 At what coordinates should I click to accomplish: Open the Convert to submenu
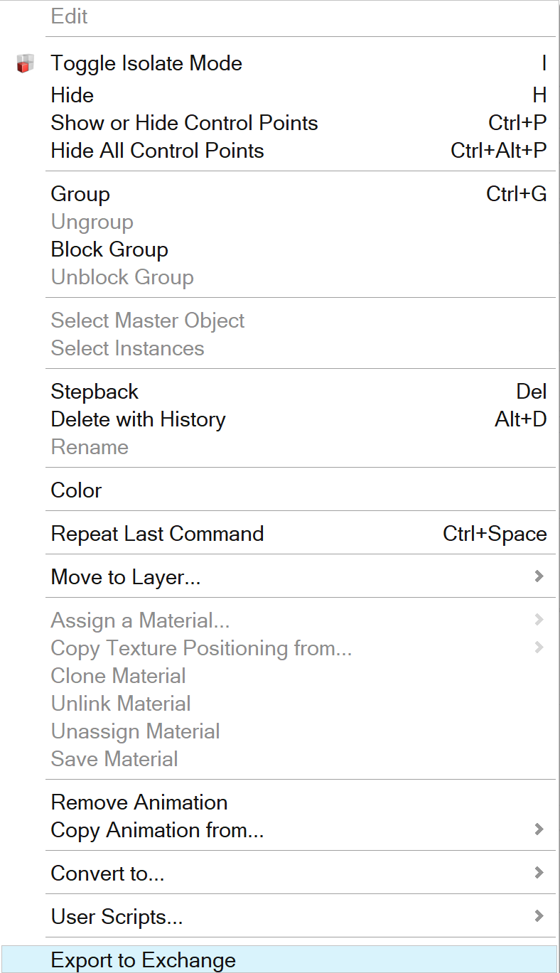(x=107, y=873)
